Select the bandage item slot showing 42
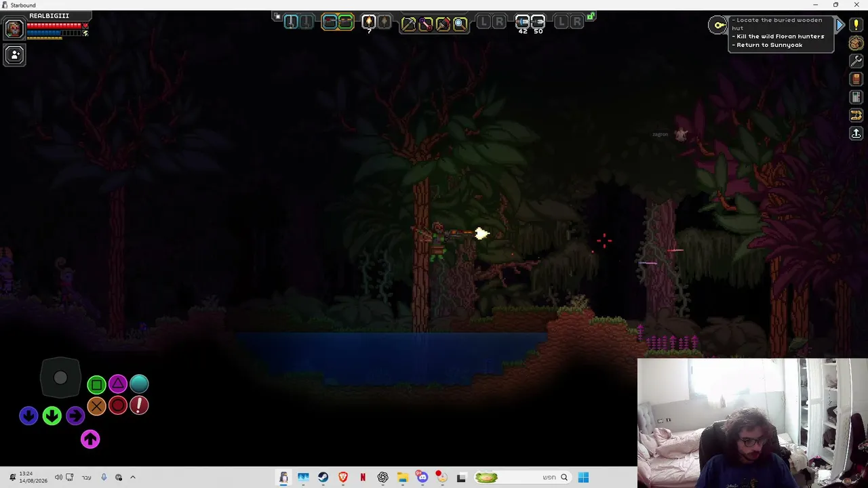The width and height of the screenshot is (868, 488). 522,22
